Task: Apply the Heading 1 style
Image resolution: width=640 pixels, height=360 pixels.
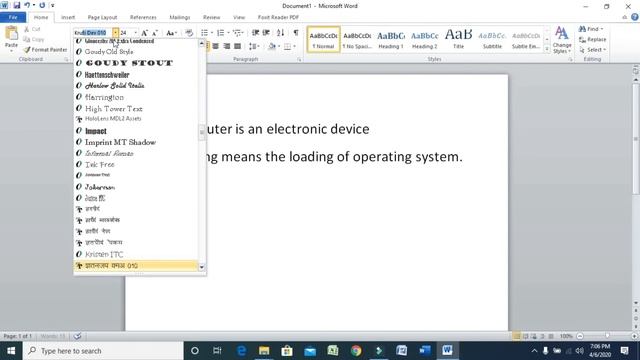Action: point(391,40)
